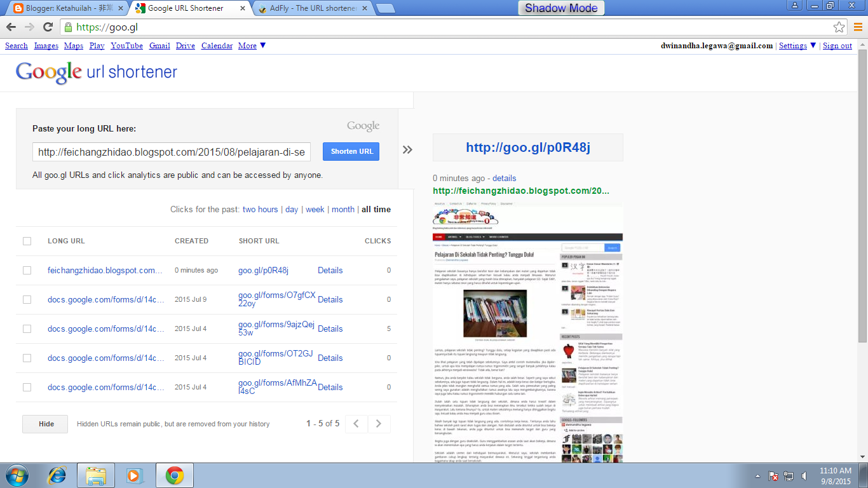The image size is (868, 488).
Task: Bookmark this page with the star icon
Action: [839, 27]
